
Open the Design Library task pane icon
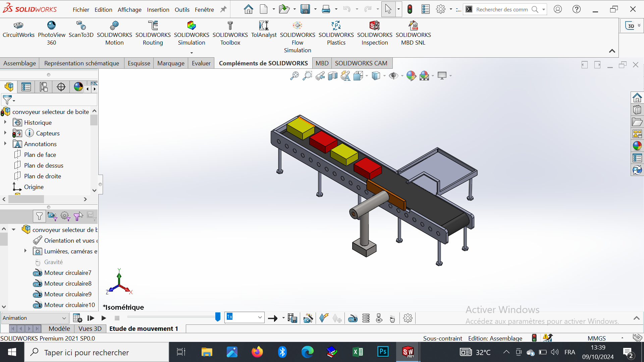(x=637, y=110)
